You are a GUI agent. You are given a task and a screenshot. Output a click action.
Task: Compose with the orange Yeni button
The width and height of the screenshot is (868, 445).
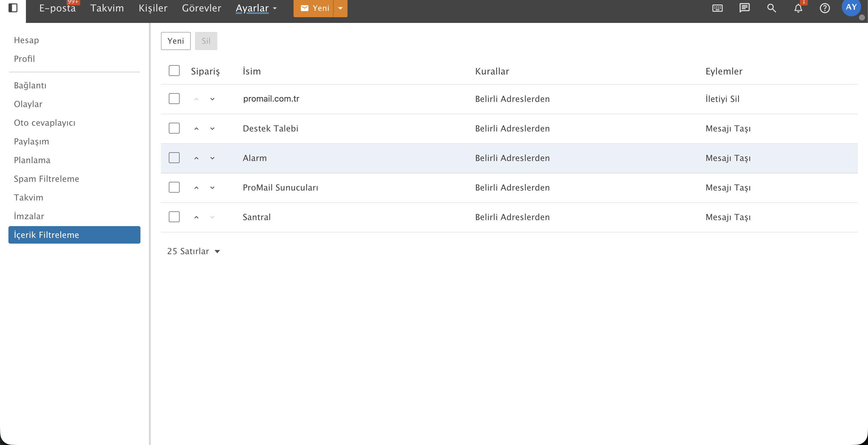tap(313, 8)
